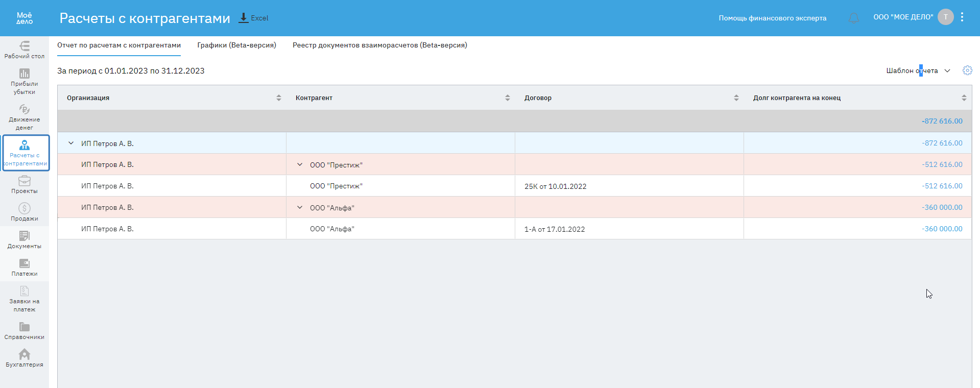Click the period 01.01.2023 to 31.12.2023
980x388 pixels.
click(x=131, y=71)
